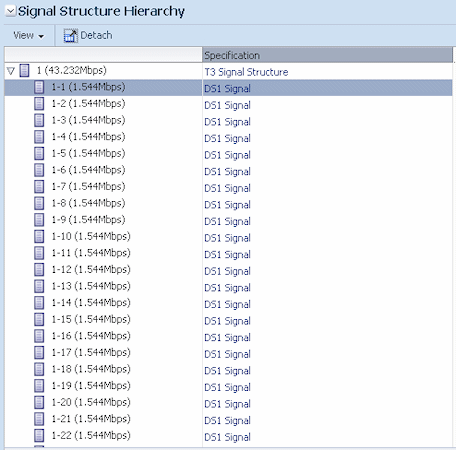This screenshot has height=450, width=456.
Task: Click DS1 Signal text in row 1-13
Action: (227, 288)
